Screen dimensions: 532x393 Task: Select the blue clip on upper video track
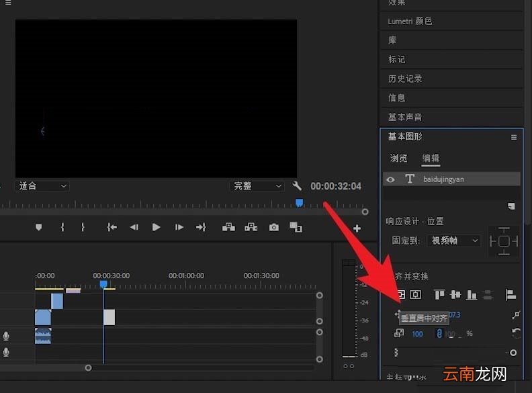[x=57, y=301]
